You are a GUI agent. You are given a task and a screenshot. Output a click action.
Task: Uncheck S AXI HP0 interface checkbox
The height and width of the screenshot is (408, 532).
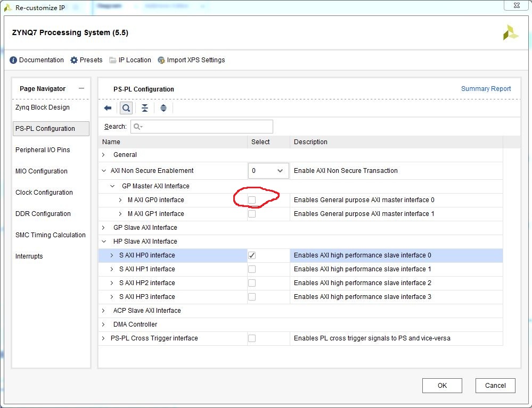point(252,255)
